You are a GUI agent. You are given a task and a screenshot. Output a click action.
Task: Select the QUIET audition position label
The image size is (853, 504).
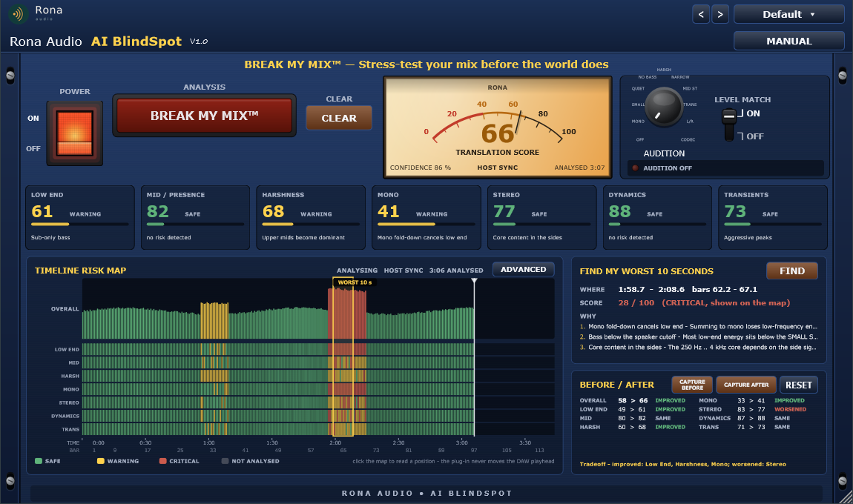click(638, 89)
